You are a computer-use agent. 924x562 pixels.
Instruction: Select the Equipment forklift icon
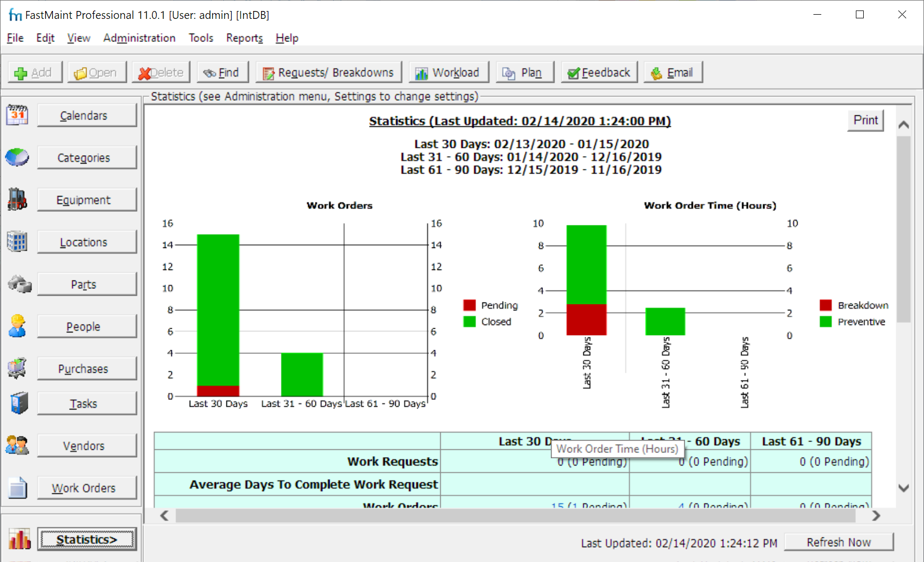[17, 200]
